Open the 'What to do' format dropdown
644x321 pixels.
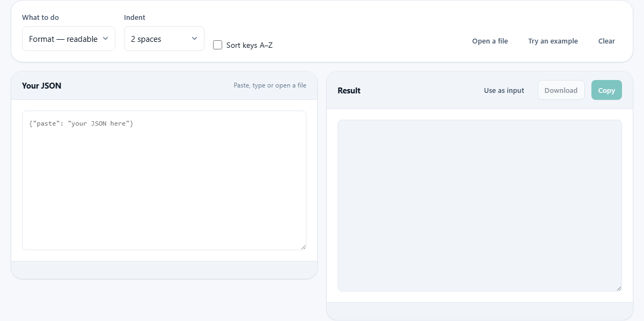[69, 39]
